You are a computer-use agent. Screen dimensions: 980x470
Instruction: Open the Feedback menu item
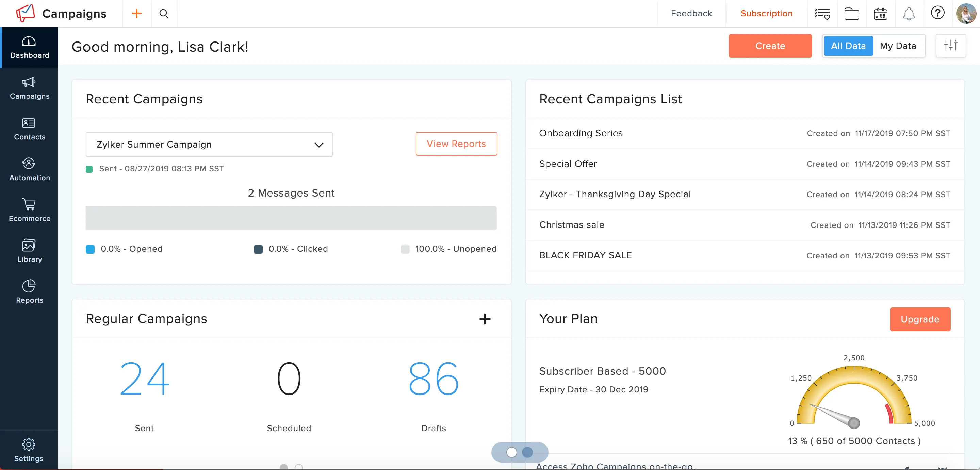(x=691, y=14)
